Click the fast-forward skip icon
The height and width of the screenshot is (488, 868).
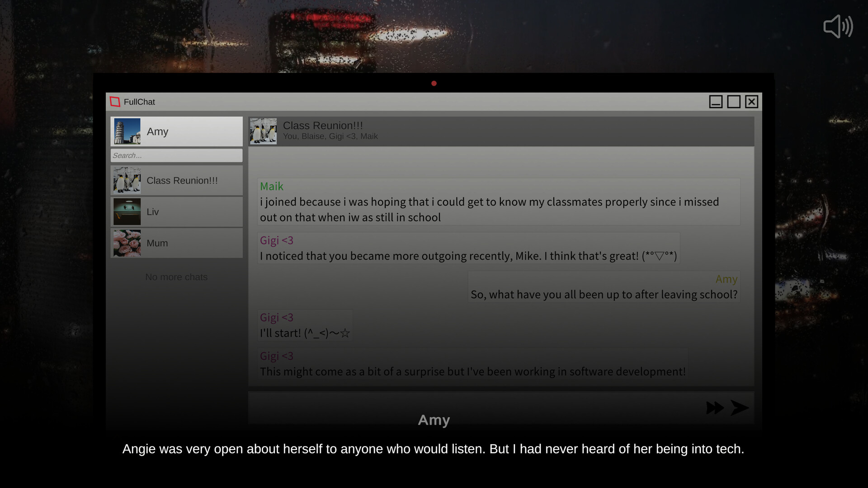pyautogui.click(x=715, y=408)
